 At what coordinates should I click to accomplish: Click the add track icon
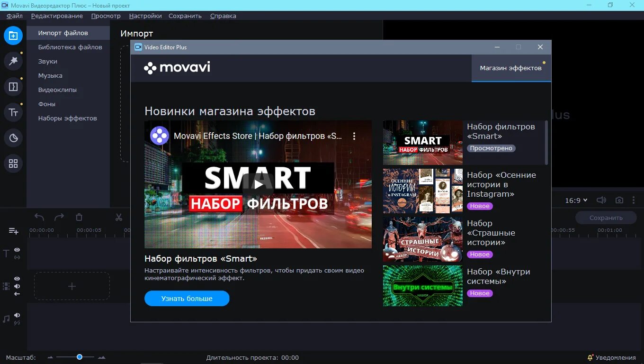pos(14,231)
